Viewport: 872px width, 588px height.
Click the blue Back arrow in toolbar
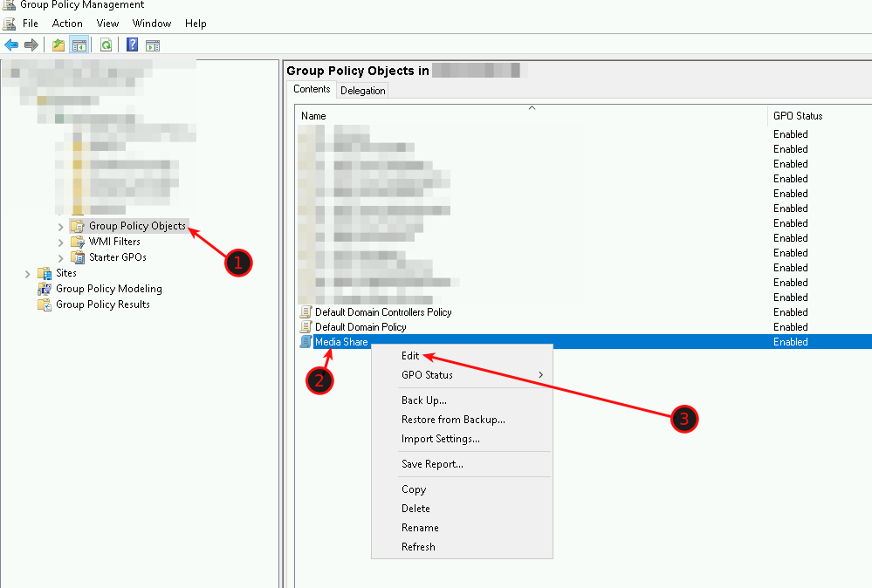pos(11,45)
